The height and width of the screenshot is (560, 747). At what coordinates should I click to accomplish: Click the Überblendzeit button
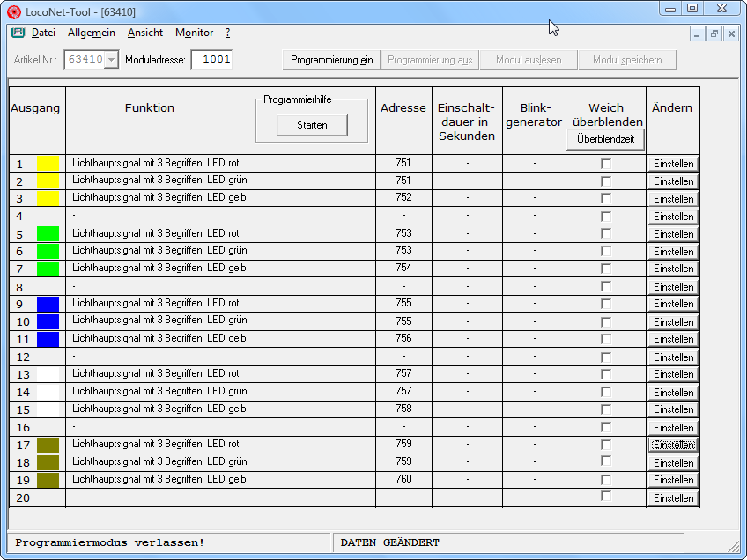(x=605, y=139)
